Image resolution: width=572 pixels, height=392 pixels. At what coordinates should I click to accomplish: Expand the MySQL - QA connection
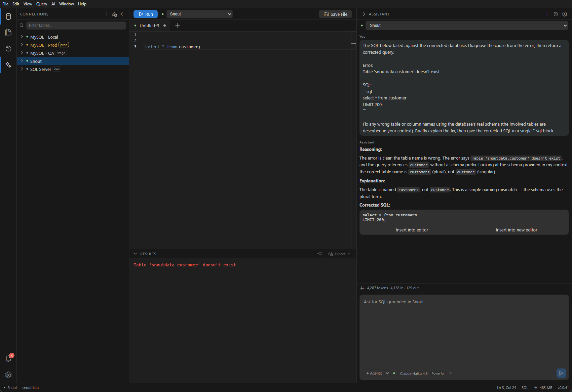22,53
